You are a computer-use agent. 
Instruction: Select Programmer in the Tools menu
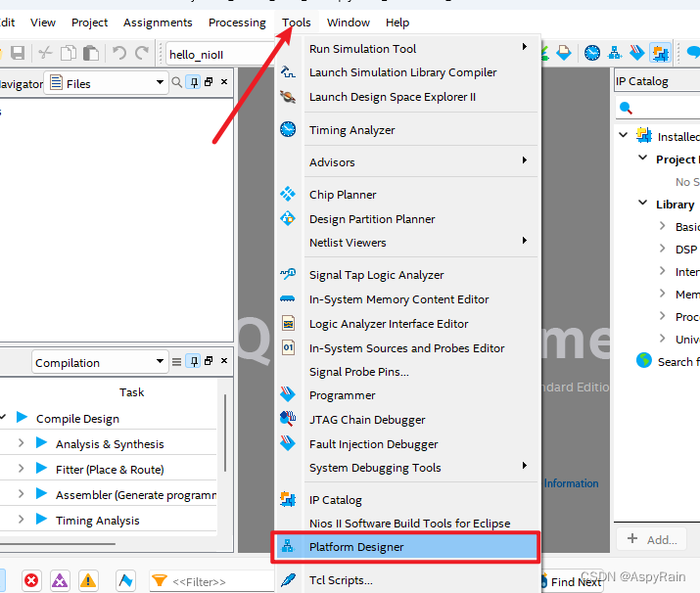tap(405, 395)
